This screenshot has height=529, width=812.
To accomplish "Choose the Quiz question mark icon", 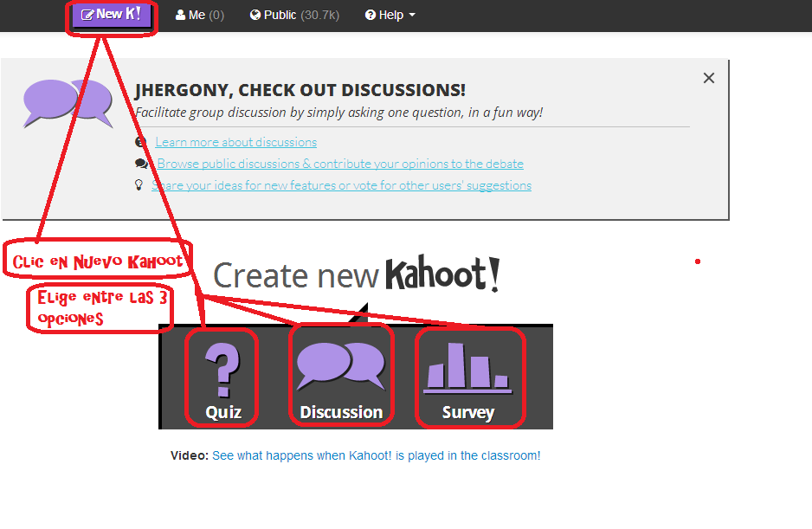I will 223,370.
